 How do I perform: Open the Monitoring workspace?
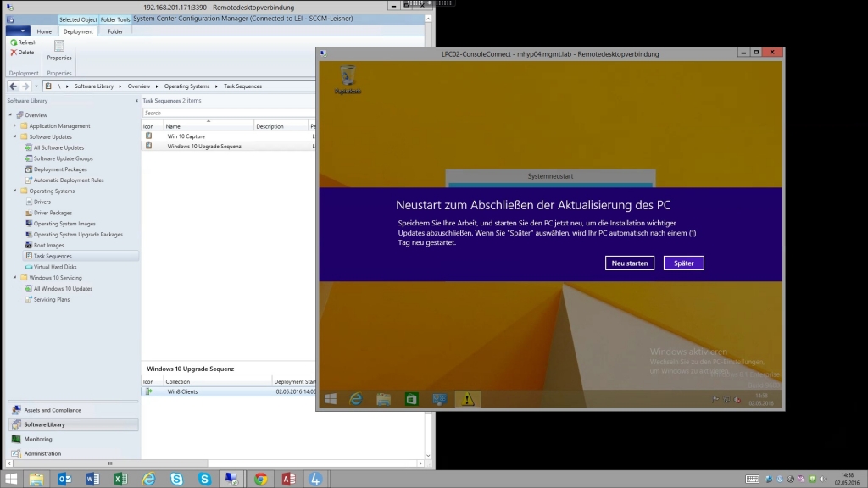73,439
